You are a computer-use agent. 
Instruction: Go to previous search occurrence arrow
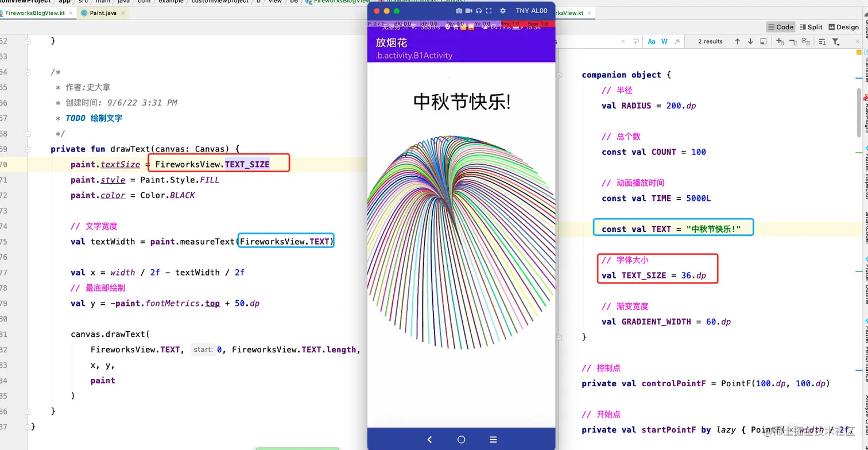click(738, 41)
